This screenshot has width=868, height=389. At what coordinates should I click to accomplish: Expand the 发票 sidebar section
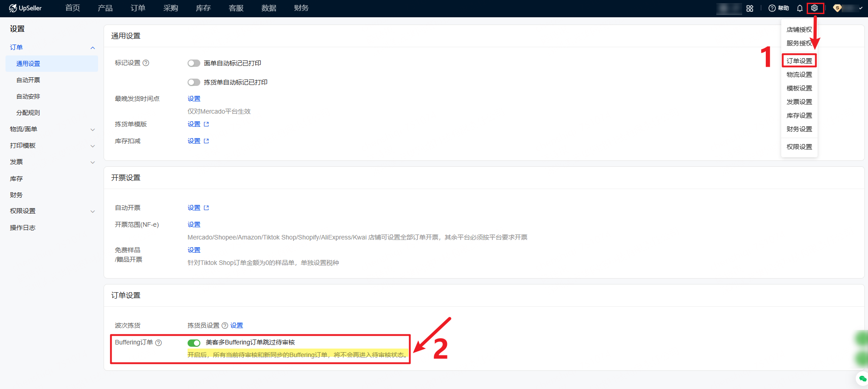point(93,162)
